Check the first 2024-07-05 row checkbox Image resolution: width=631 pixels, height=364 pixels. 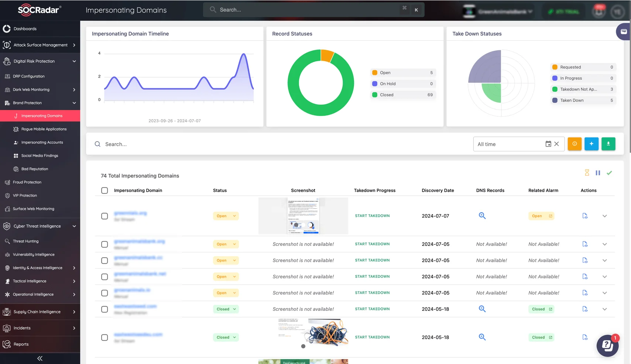pos(104,244)
